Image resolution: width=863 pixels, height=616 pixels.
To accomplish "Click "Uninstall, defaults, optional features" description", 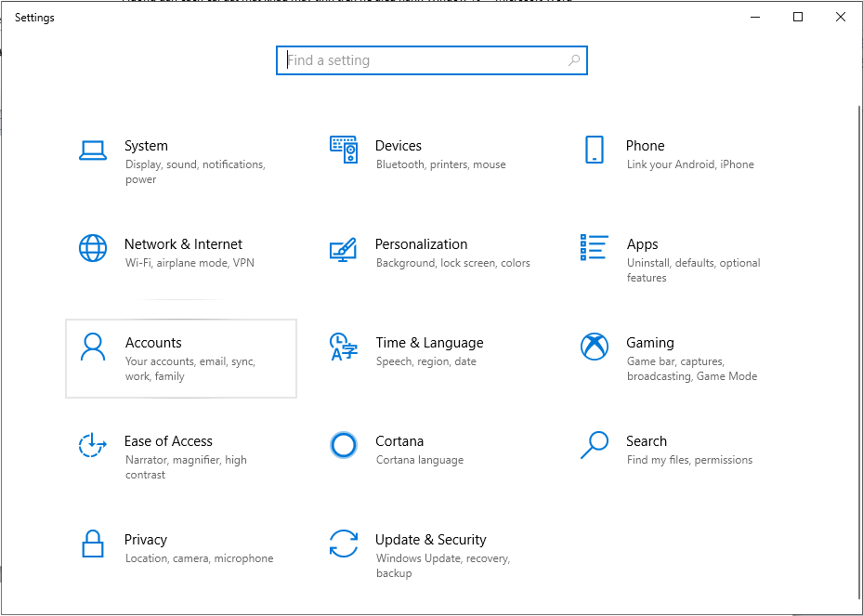I will point(694,270).
